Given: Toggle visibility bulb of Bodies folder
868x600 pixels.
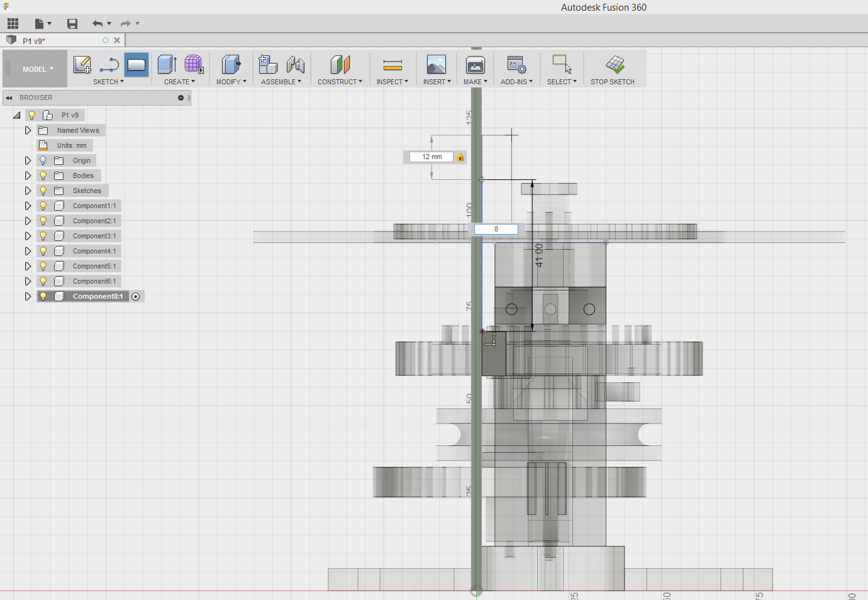Looking at the screenshot, I should (43, 175).
